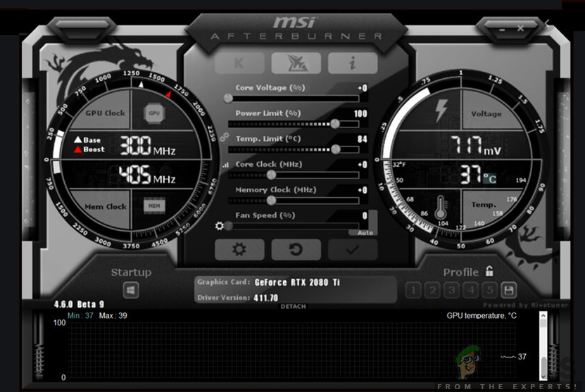Minimize the Afterburner window
The height and width of the screenshot is (392, 585).
click(502, 30)
